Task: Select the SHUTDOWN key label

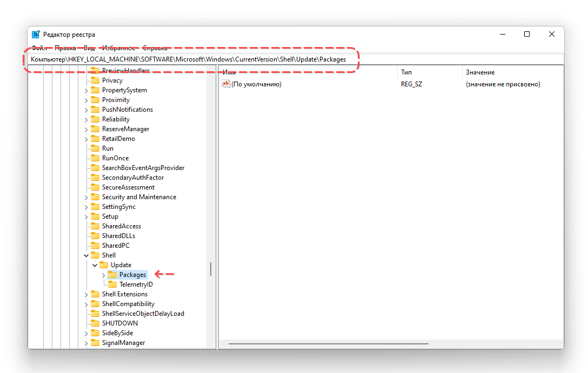Action: click(119, 323)
